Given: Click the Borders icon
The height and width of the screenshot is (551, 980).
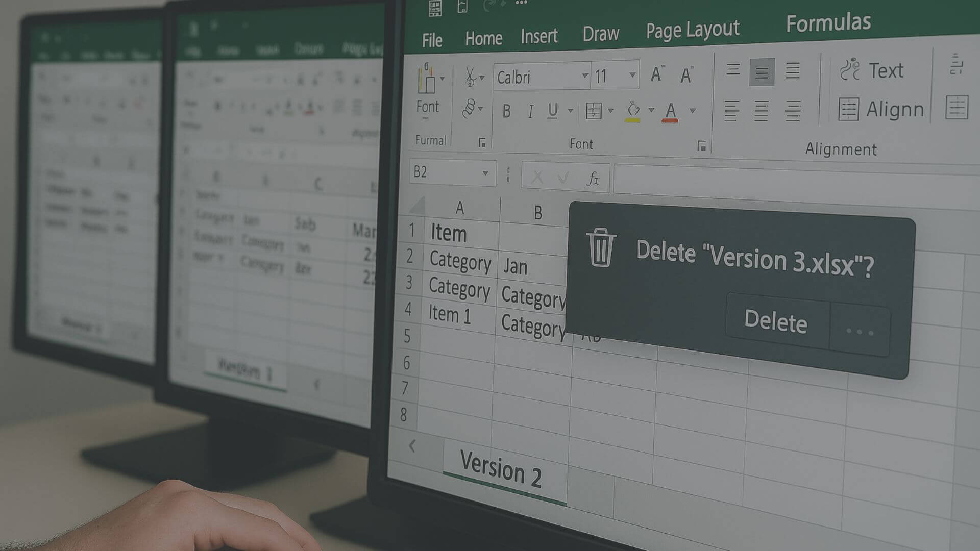Looking at the screenshot, I should [594, 111].
